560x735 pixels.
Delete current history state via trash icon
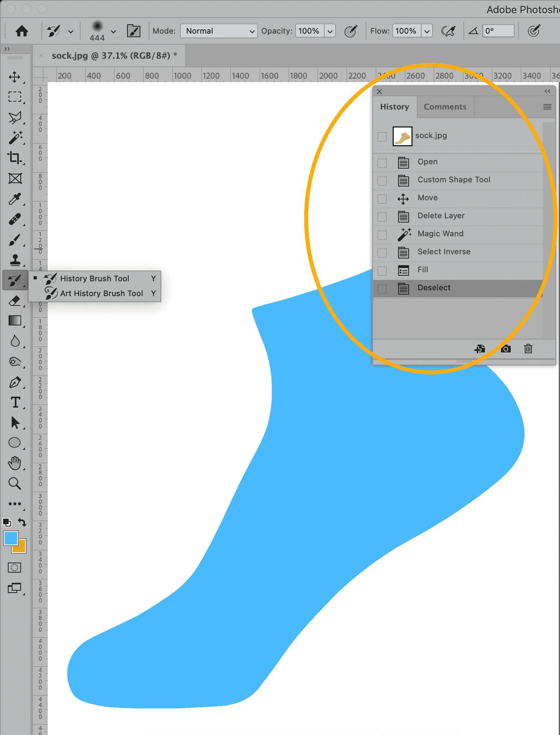[528, 349]
